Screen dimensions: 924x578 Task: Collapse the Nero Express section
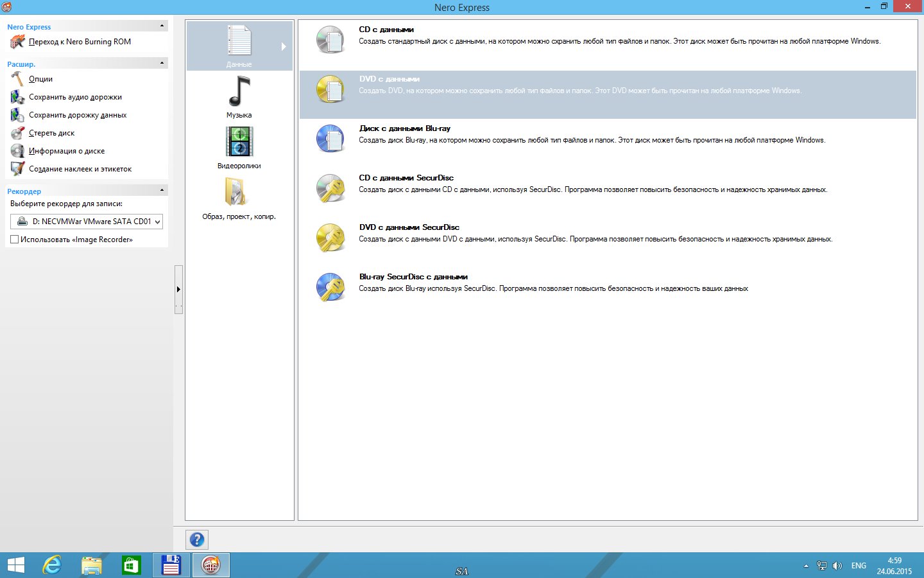162,26
